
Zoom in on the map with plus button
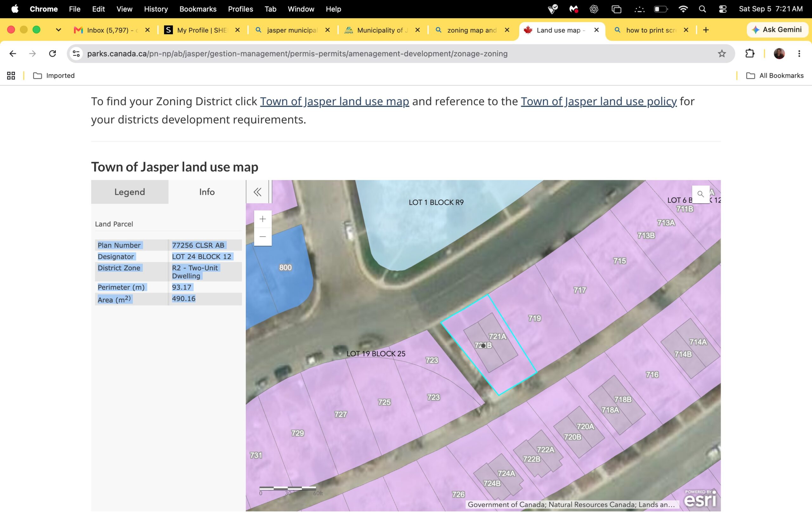[263, 219]
